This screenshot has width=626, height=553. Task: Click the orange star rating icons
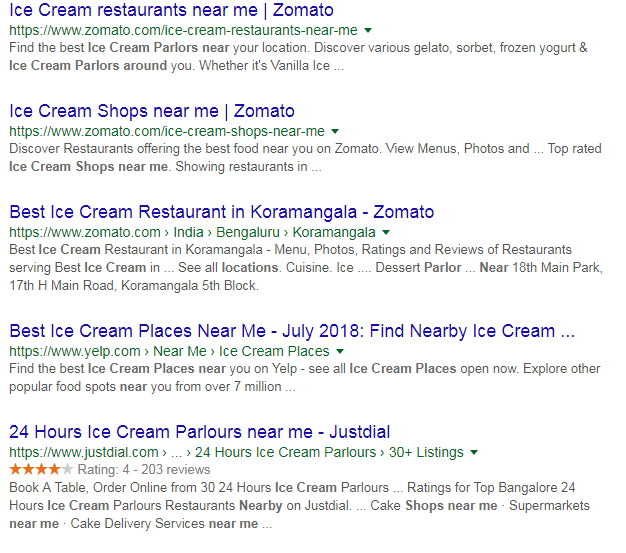click(41, 468)
